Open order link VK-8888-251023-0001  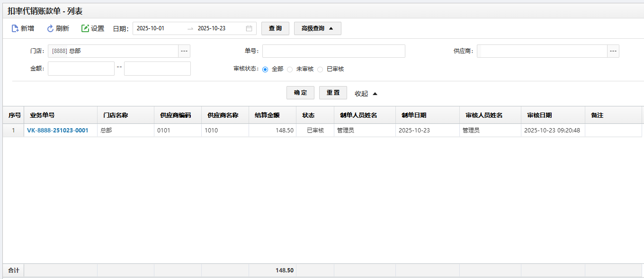tap(58, 131)
